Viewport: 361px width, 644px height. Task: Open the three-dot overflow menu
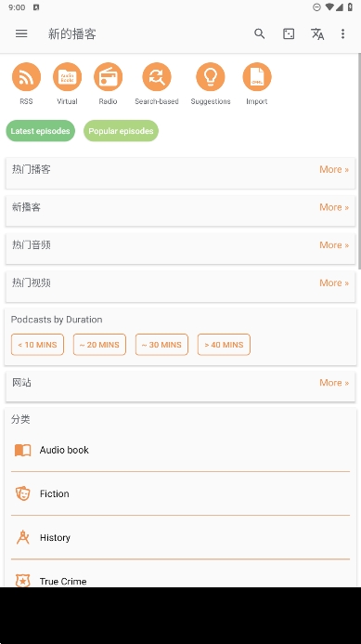(343, 33)
